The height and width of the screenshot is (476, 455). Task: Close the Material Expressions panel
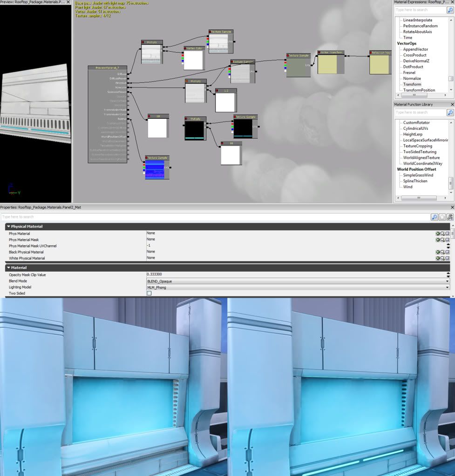[x=452, y=2]
